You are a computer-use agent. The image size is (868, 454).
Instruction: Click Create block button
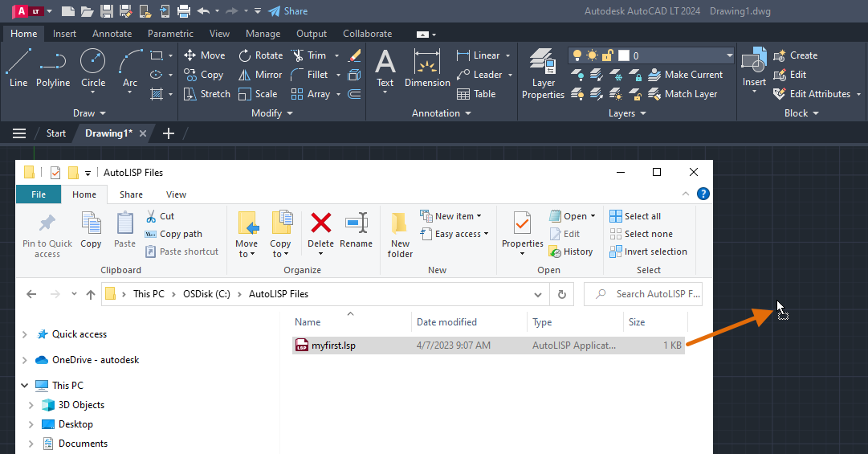[x=796, y=55]
